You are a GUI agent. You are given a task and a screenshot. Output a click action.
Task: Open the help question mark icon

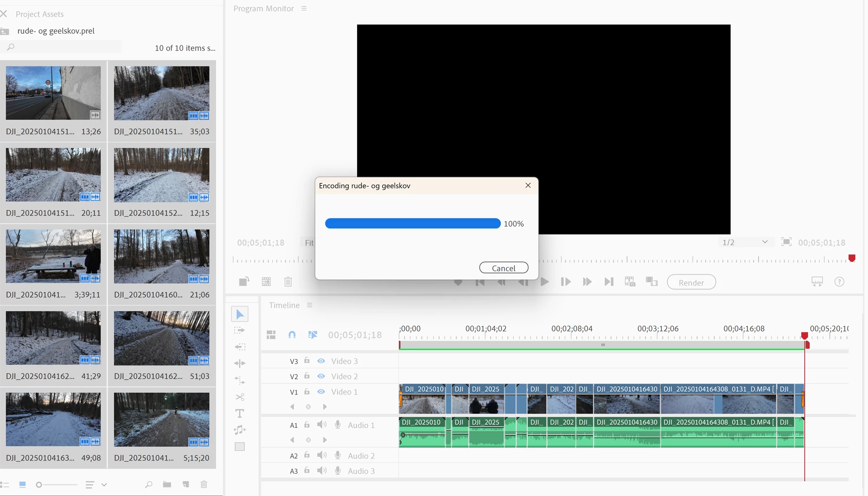[839, 282]
